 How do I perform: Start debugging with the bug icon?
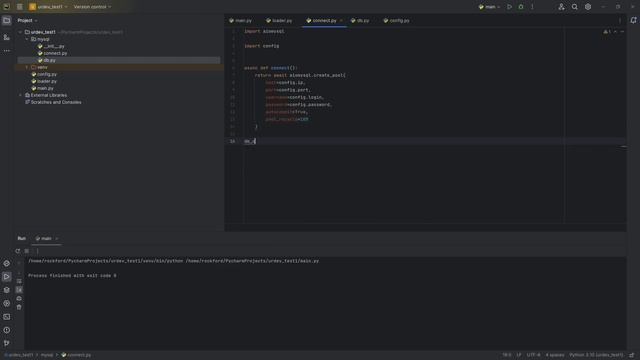pos(521,7)
